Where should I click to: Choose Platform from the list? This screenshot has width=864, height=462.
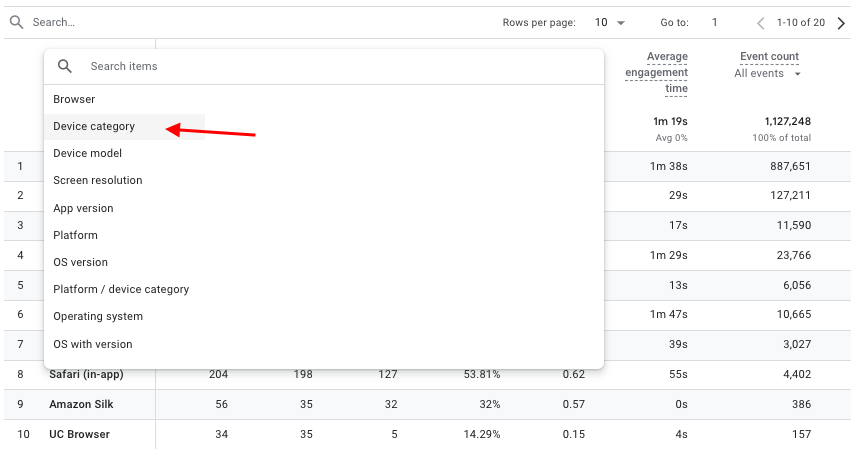[76, 236]
